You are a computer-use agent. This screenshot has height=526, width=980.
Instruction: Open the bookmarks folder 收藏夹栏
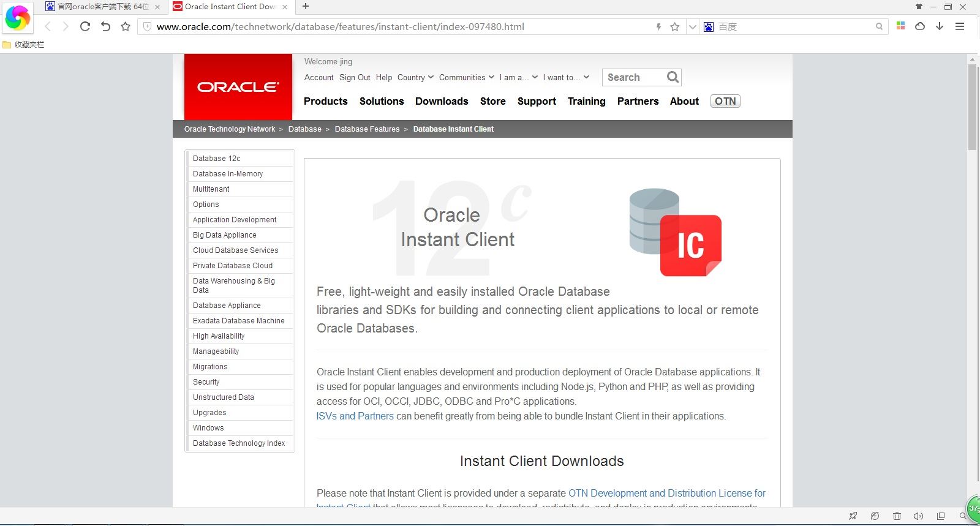click(x=23, y=45)
